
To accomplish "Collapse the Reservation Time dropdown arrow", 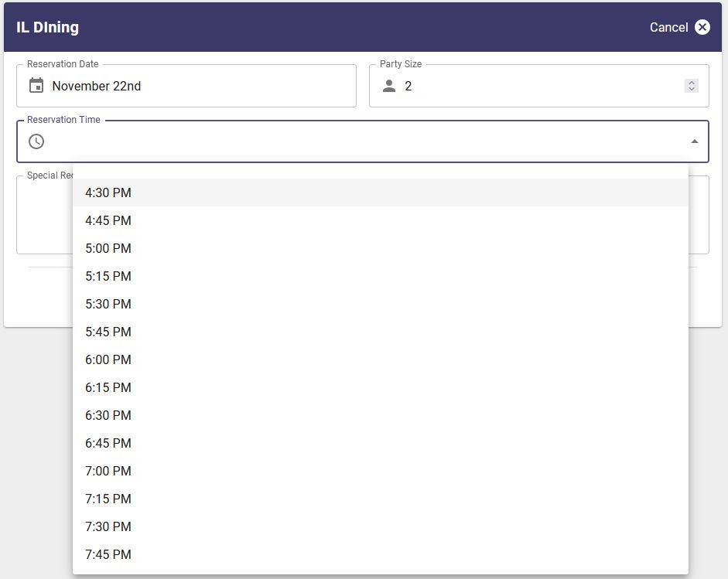I will [x=694, y=141].
